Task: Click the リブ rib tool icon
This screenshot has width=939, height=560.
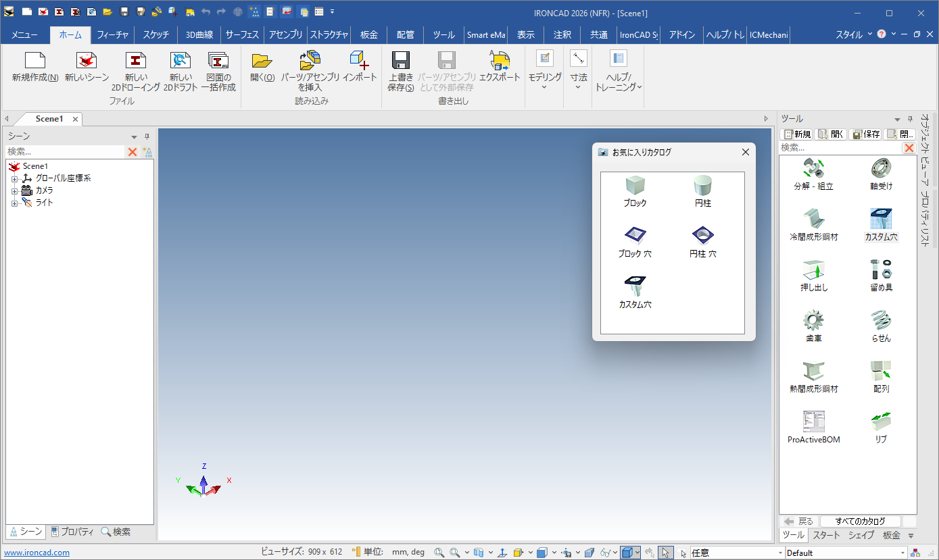Action: (881, 421)
